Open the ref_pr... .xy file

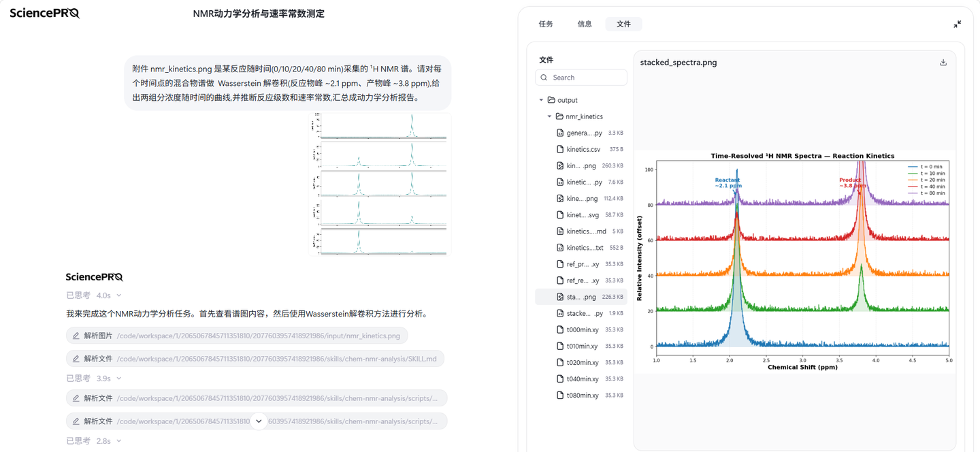click(x=581, y=264)
